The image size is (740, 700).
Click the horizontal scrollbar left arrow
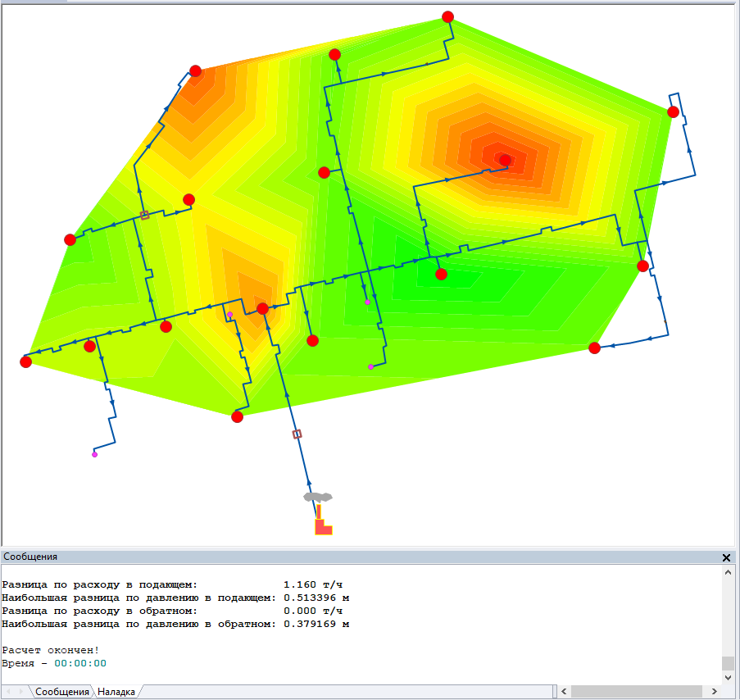pos(562,692)
